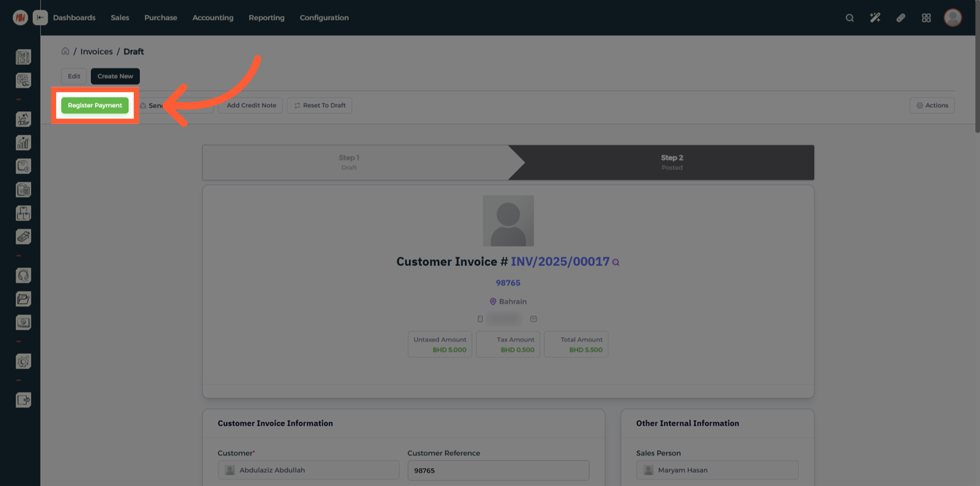
Task: Open the Accounting menu
Action: 212,18
